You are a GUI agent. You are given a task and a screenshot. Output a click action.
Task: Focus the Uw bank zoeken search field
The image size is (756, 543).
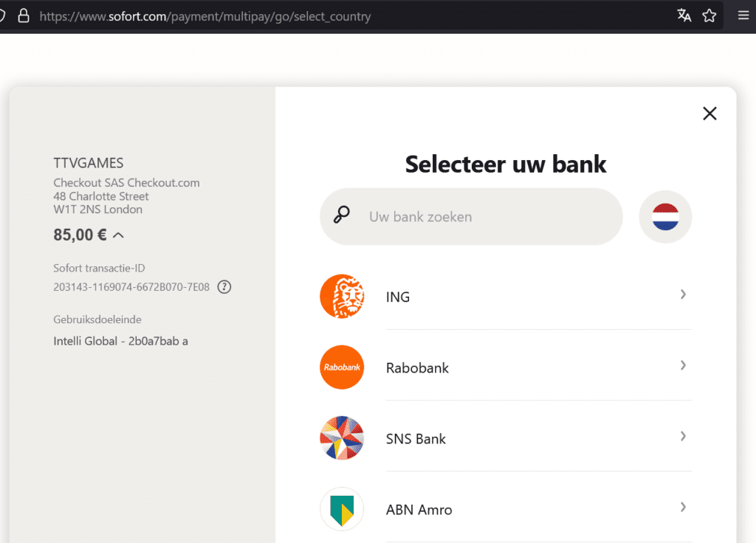(x=471, y=217)
